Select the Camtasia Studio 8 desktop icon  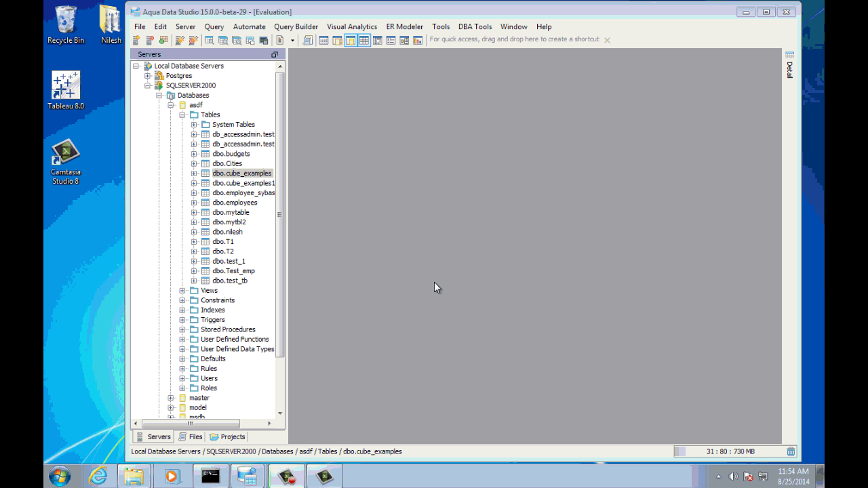coord(66,162)
